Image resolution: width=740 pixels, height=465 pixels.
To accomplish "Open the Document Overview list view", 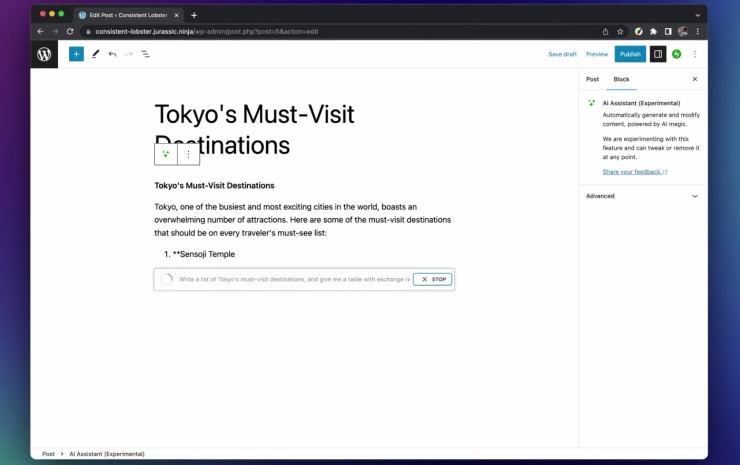I will pyautogui.click(x=145, y=54).
